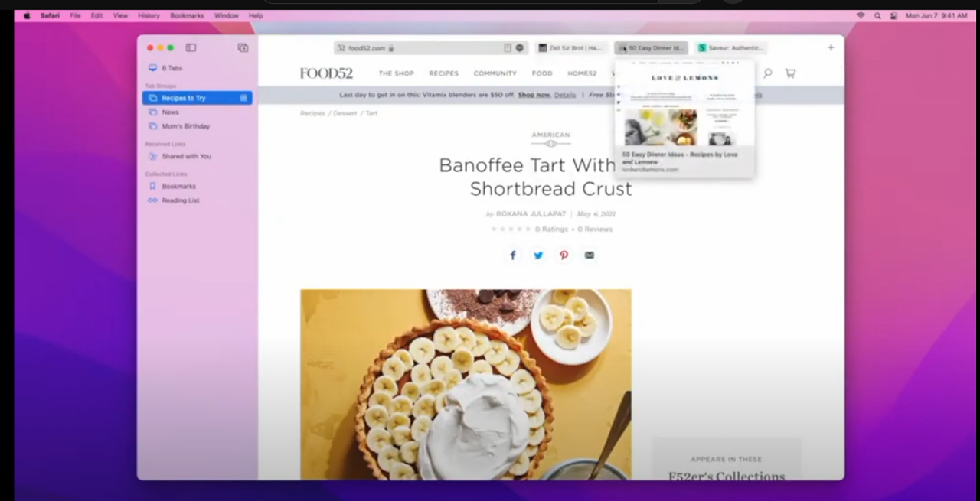Switch to the 50 Easy Dinner Ideas tab
This screenshot has height=501, width=980.
pos(651,47)
